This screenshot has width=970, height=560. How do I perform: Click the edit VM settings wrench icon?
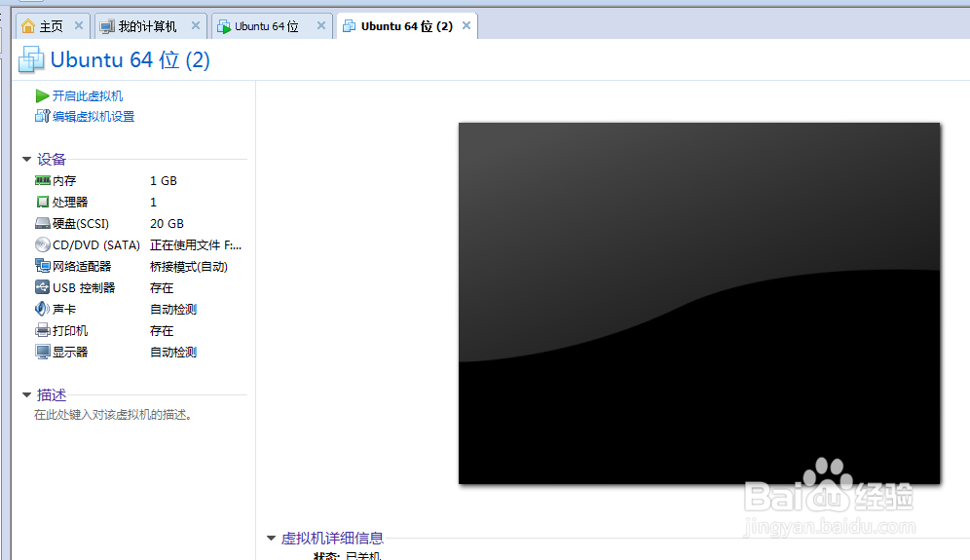(x=42, y=116)
